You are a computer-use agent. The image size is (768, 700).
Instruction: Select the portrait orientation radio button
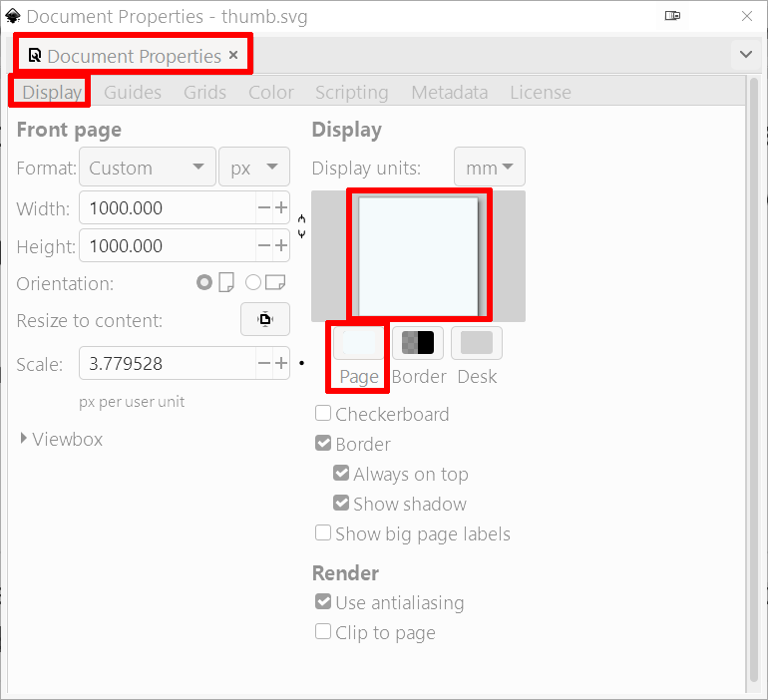pos(204,282)
